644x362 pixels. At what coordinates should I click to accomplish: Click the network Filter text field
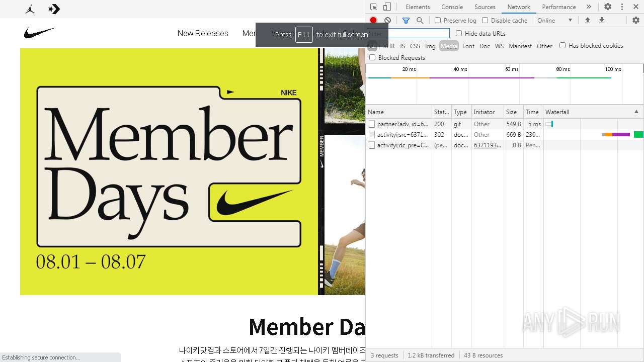coord(409,33)
